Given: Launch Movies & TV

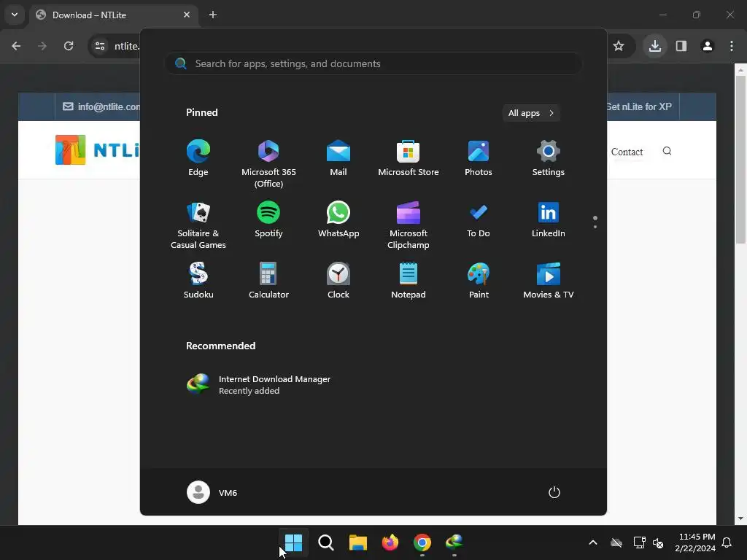Looking at the screenshot, I should point(549,281).
